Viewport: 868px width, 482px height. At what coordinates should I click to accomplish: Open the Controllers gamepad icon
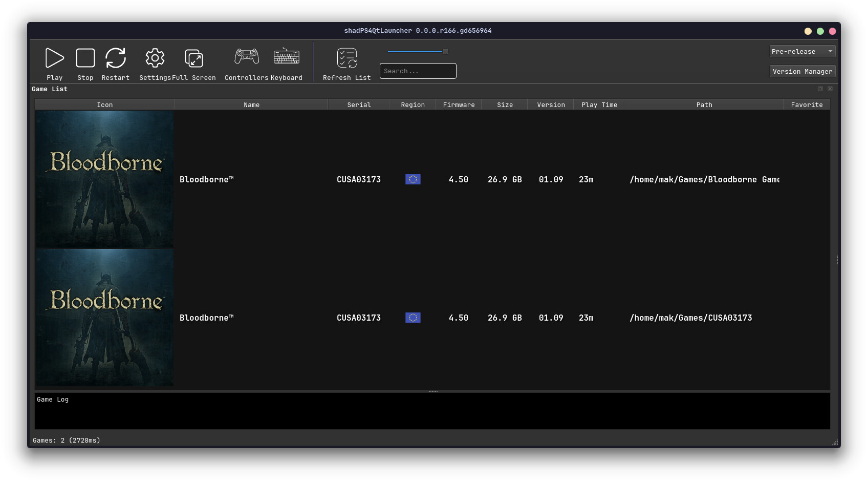(247, 57)
